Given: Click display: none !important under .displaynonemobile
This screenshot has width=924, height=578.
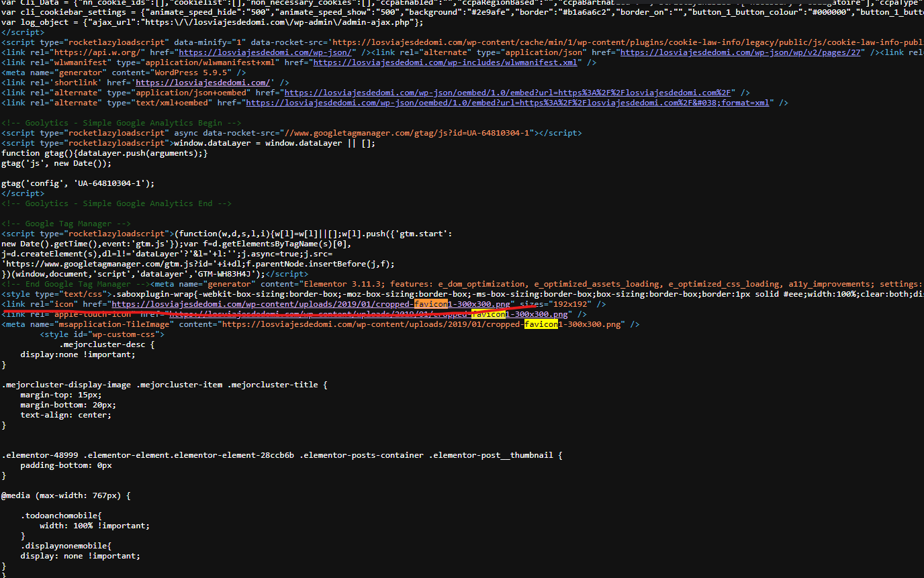Looking at the screenshot, I should (x=81, y=556).
